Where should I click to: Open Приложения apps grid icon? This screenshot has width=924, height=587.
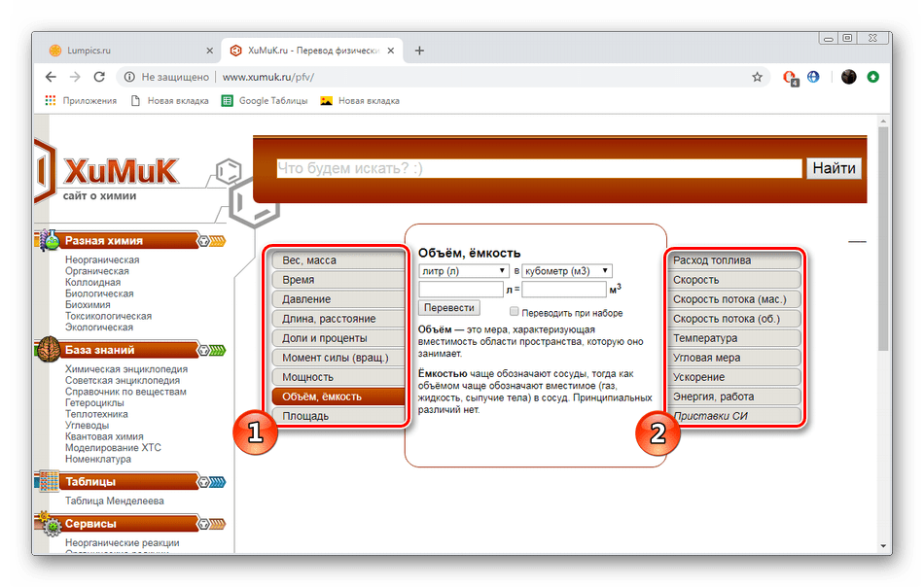[x=51, y=101]
